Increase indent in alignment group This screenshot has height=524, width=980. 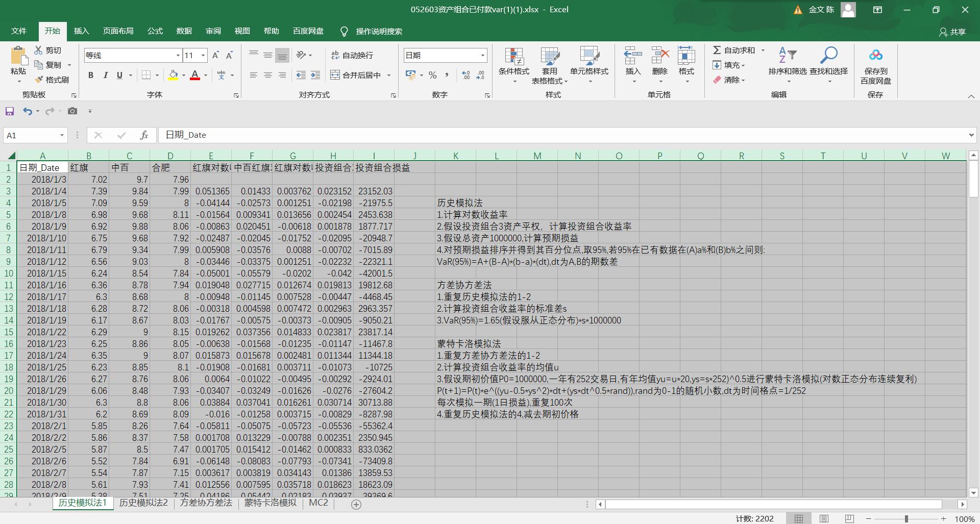pyautogui.click(x=315, y=75)
